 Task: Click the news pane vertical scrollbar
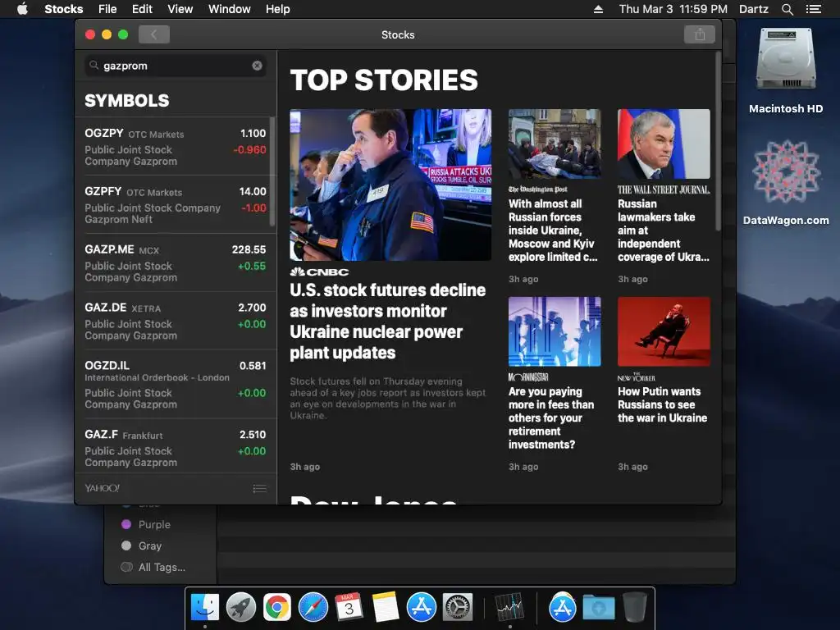coord(718,142)
